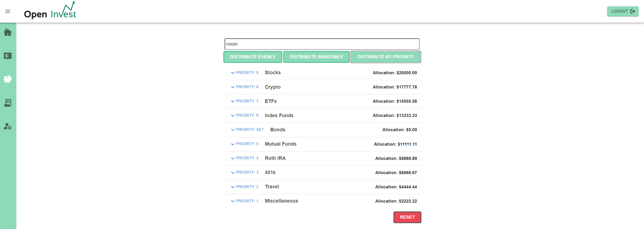Go to Home via sidebar house icon
The width and height of the screenshot is (644, 229).
pyautogui.click(x=8, y=32)
